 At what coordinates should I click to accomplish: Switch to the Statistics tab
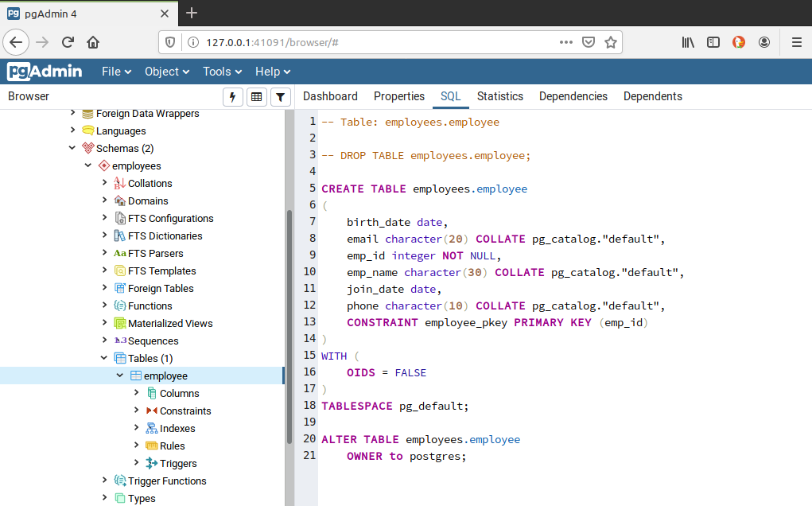coord(499,95)
